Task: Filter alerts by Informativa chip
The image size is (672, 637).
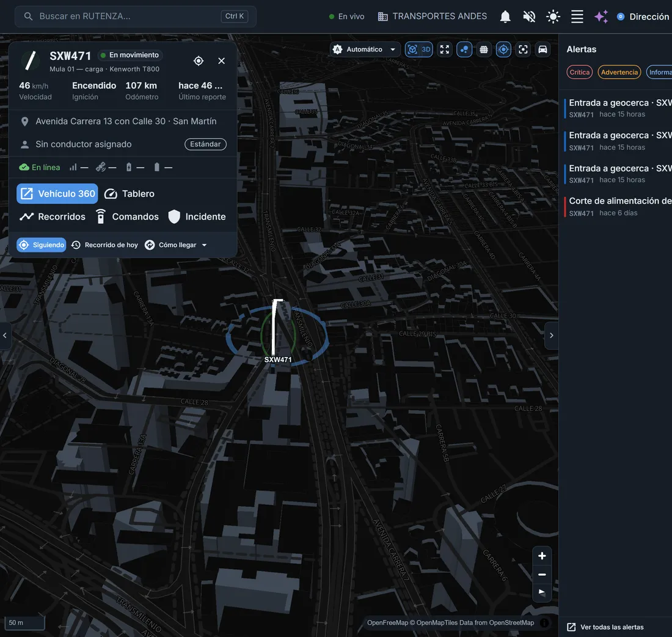Action: tap(659, 72)
